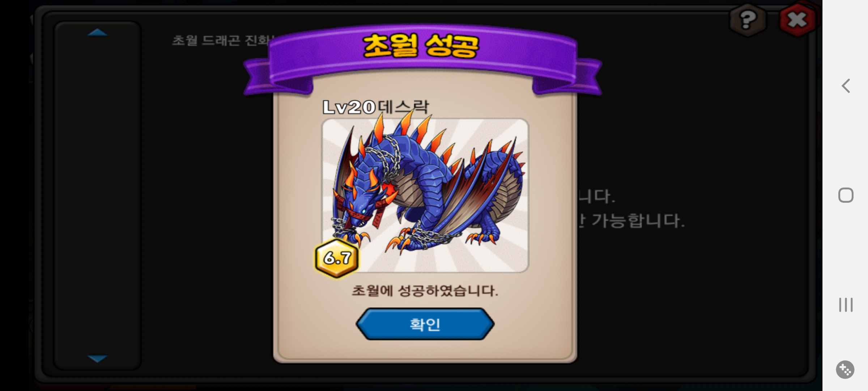Select the blue dragon 데스락 portrait

[425, 195]
